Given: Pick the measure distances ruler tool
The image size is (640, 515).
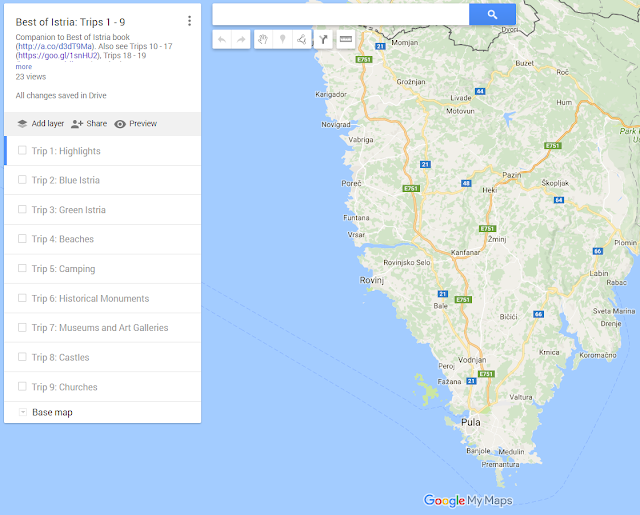Looking at the screenshot, I should pyautogui.click(x=346, y=40).
